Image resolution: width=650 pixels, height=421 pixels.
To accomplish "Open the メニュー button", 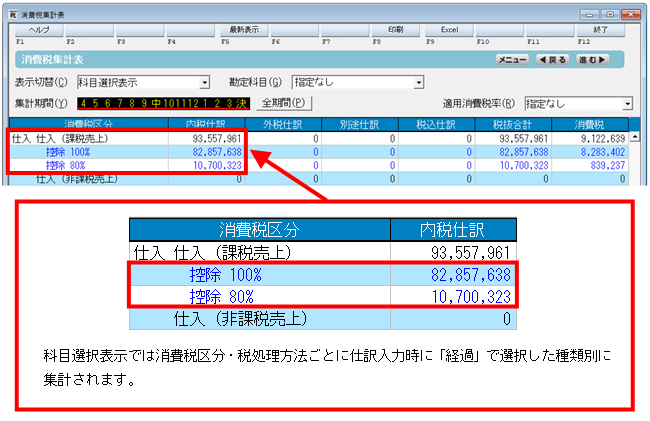I will pyautogui.click(x=512, y=60).
